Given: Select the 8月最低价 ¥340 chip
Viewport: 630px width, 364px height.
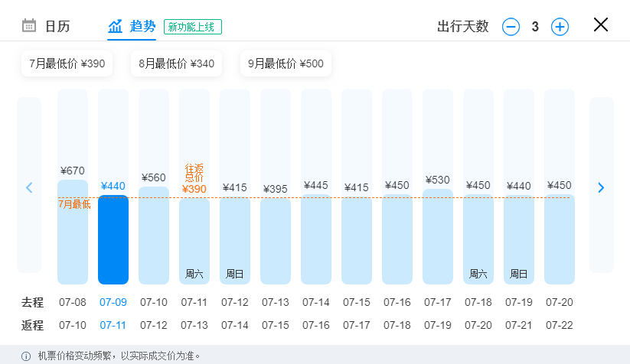Looking at the screenshot, I should 176,63.
